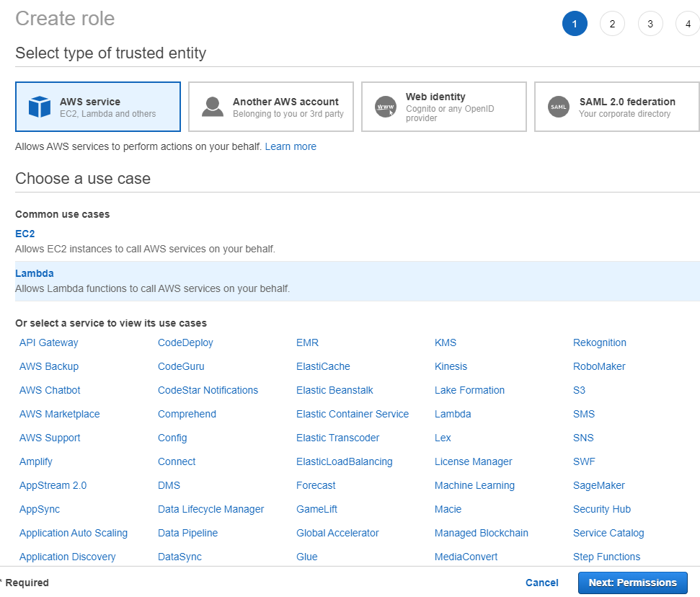Select the AWS Chatbot service
Screen dimensions: 700x597
(x=50, y=390)
